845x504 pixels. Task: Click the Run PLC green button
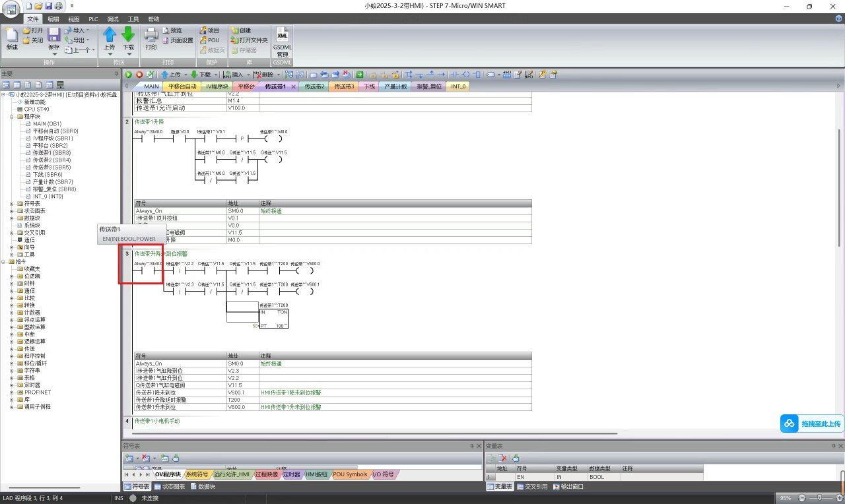coord(129,75)
